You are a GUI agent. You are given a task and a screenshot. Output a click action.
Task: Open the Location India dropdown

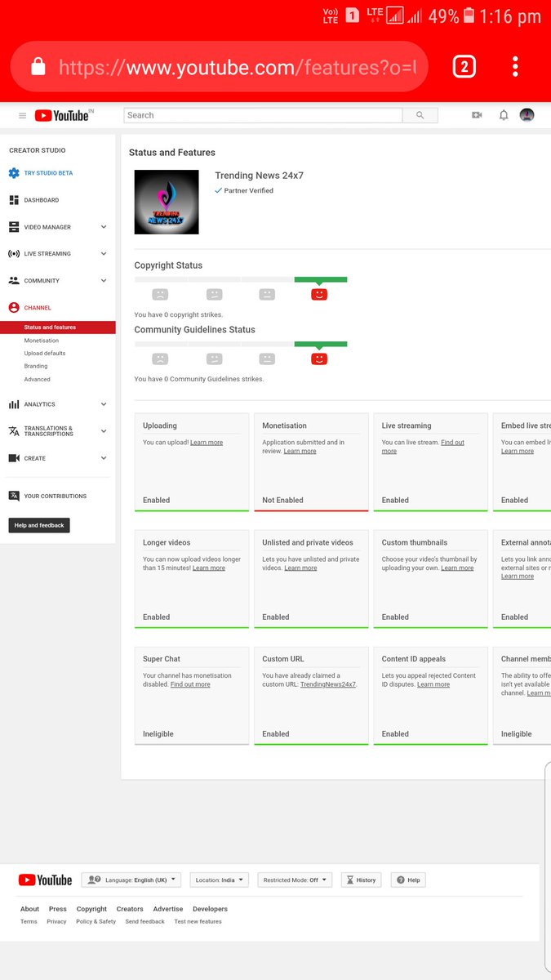coord(220,880)
